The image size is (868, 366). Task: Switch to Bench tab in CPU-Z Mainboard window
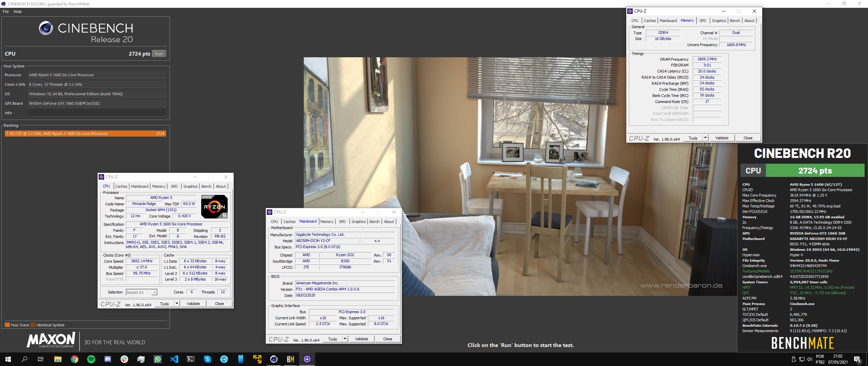pyautogui.click(x=374, y=222)
